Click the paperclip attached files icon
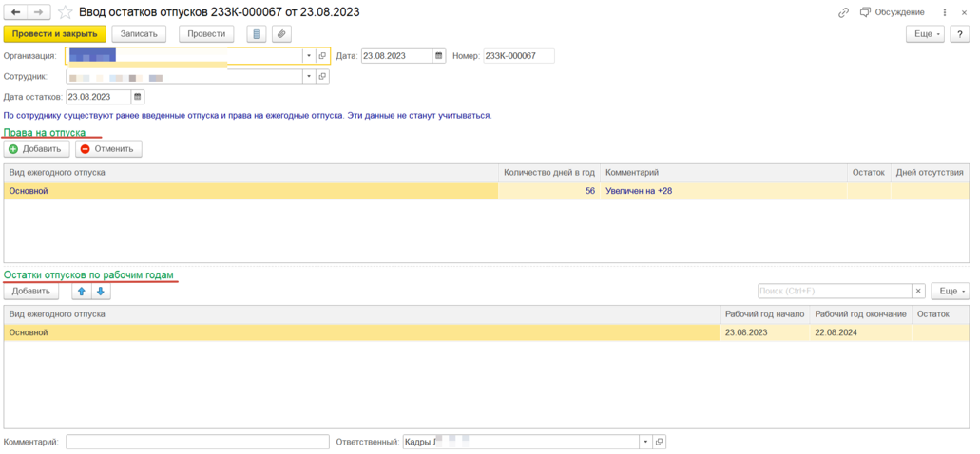Screen dimensions: 980x454 pos(281,34)
